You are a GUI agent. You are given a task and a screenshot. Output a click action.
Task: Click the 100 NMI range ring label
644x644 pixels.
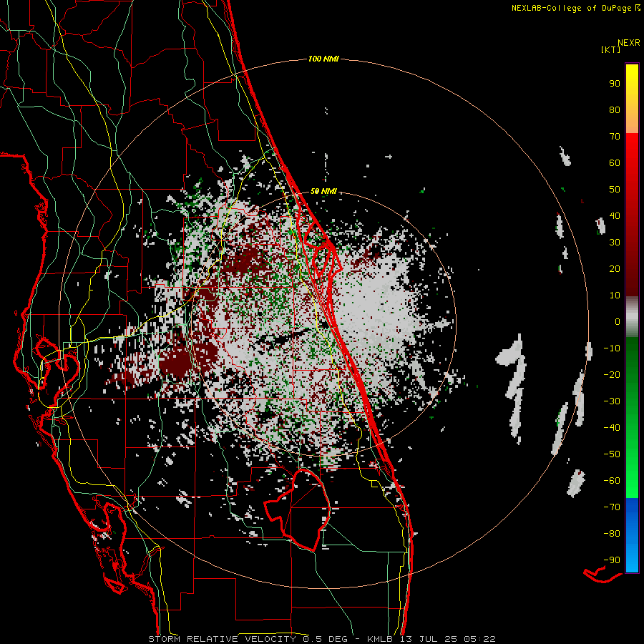[323, 59]
